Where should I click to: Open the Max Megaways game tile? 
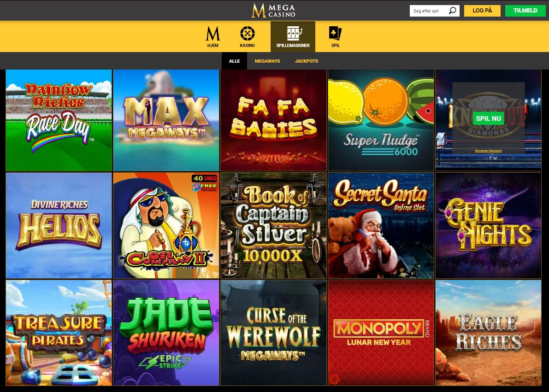166,120
